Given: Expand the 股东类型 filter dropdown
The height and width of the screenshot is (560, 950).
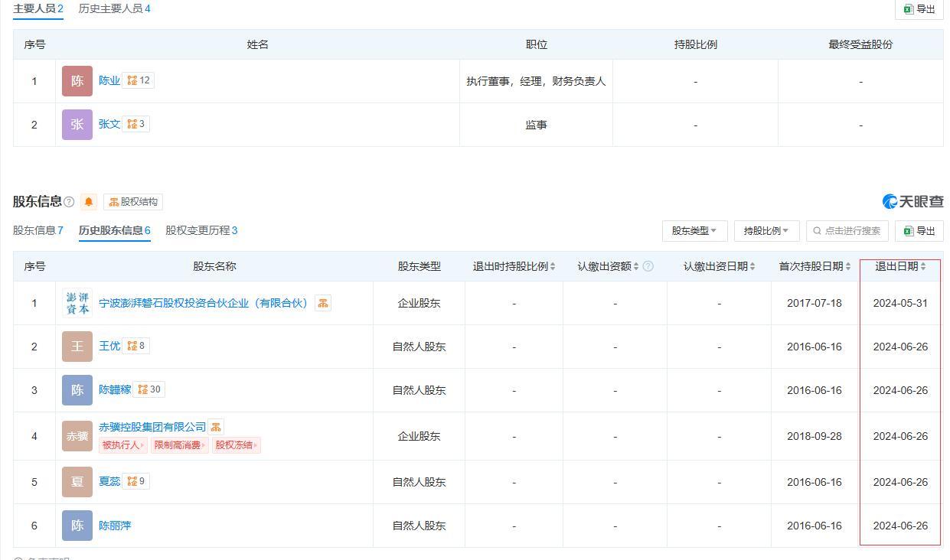Looking at the screenshot, I should (694, 231).
